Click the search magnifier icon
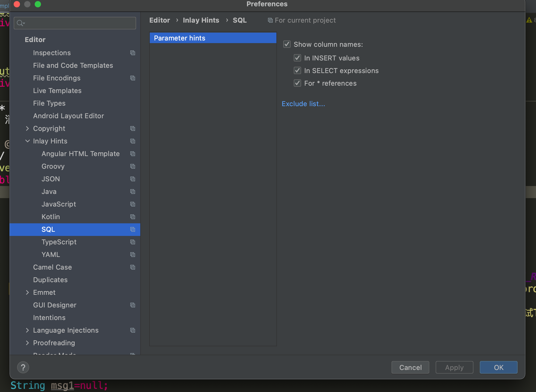Viewport: 536px width, 392px height. (x=20, y=23)
